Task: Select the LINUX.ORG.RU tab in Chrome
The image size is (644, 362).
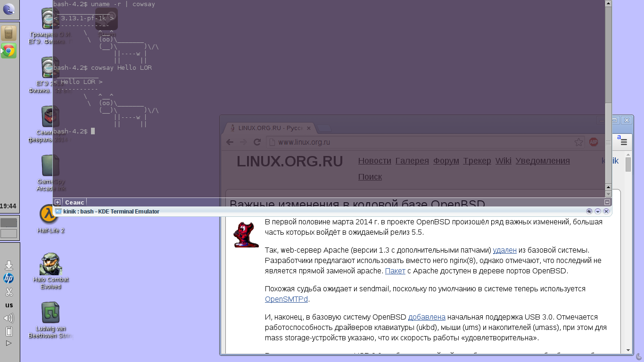Action: 269,128
